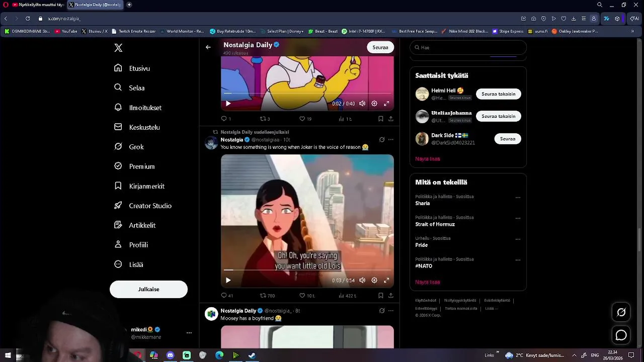This screenshot has width=644, height=362.
Task: Click the X logo in the sidebar
Action: pos(118,48)
